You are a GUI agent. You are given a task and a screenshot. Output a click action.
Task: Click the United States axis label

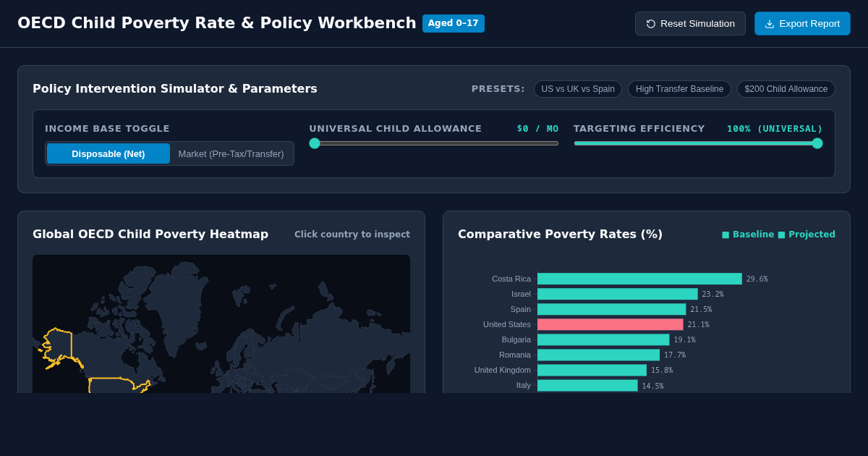coord(507,324)
